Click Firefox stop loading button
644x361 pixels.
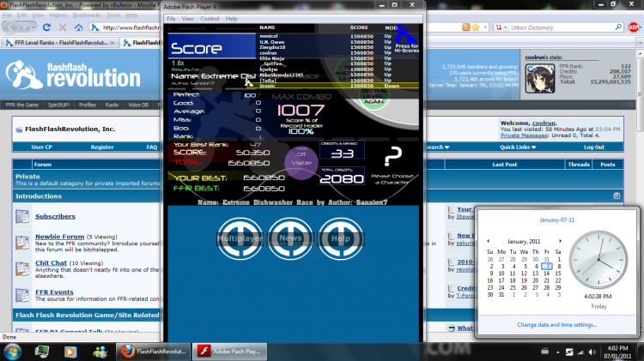pos(63,27)
